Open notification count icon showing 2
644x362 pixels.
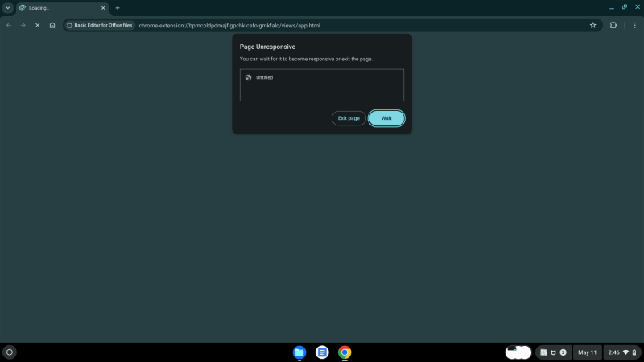[563, 352]
